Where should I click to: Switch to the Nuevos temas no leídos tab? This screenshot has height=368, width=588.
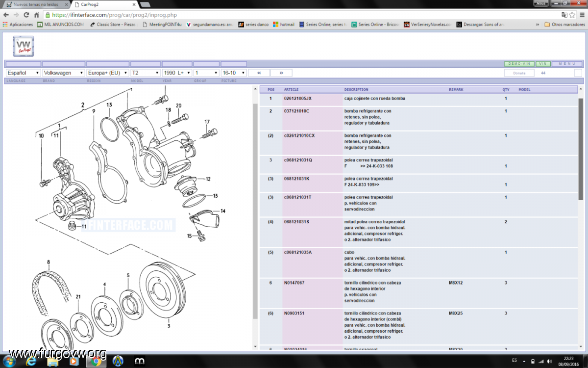[x=35, y=4]
